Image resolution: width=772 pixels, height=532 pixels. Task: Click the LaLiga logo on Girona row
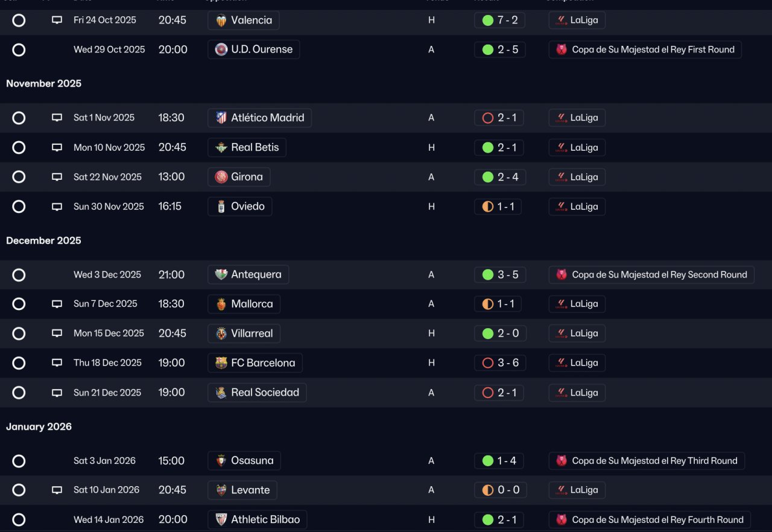(562, 177)
